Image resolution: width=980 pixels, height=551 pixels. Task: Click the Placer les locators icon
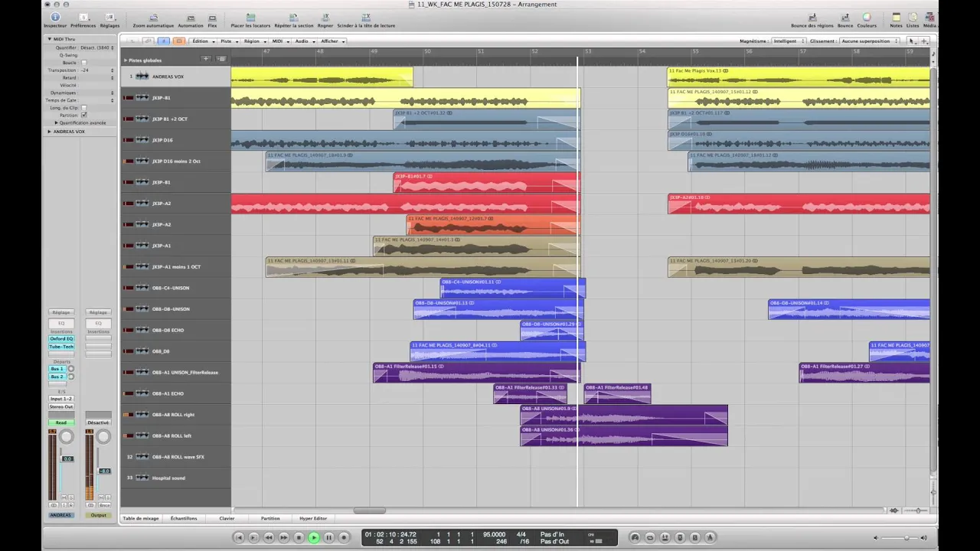tap(250, 17)
